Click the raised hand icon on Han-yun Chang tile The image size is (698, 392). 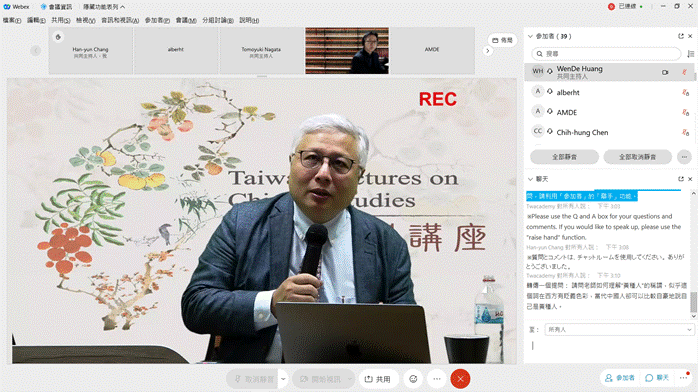pyautogui.click(x=58, y=37)
